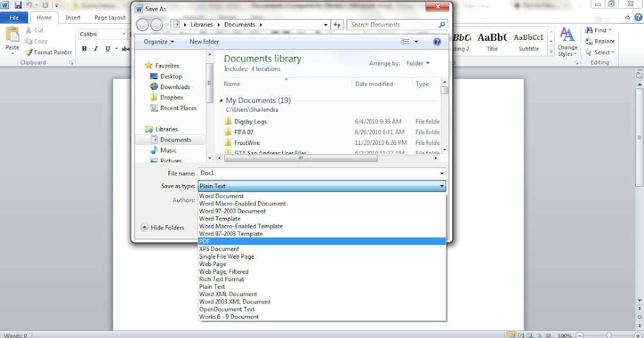Toggle bold formatting
This screenshot has width=644, height=338.
[84, 48]
